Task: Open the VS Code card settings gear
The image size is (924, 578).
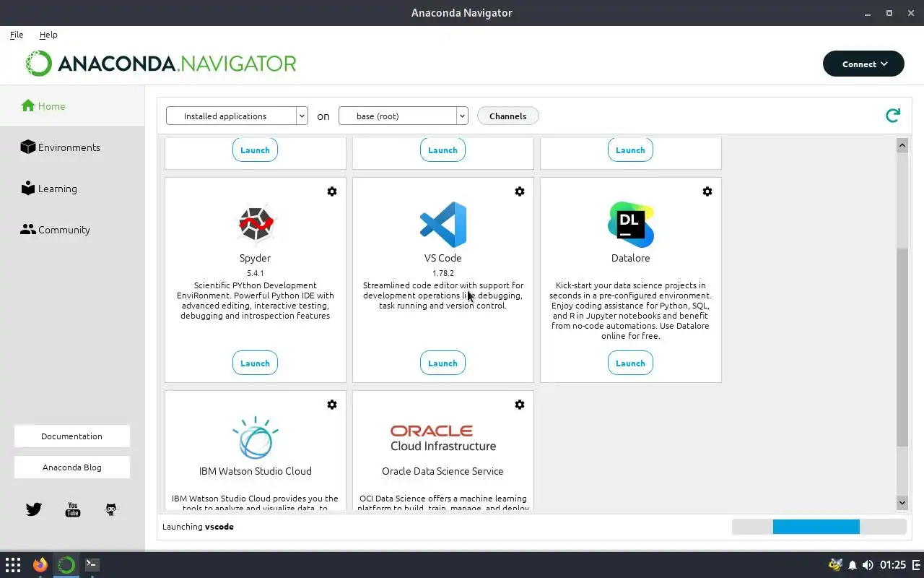Action: [x=520, y=191]
